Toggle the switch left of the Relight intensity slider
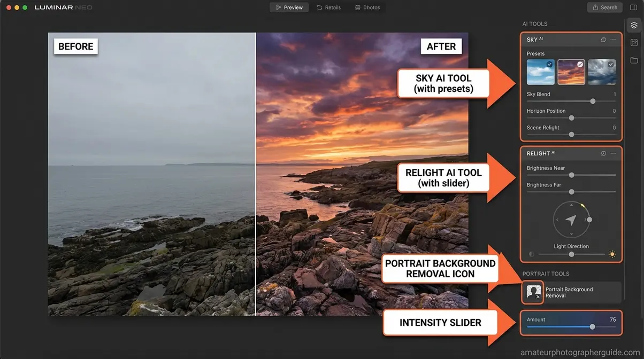 [x=531, y=254]
